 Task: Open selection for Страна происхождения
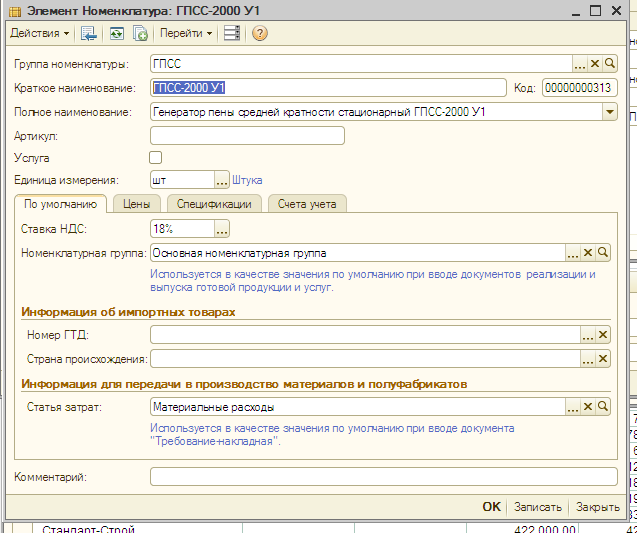click(x=588, y=359)
